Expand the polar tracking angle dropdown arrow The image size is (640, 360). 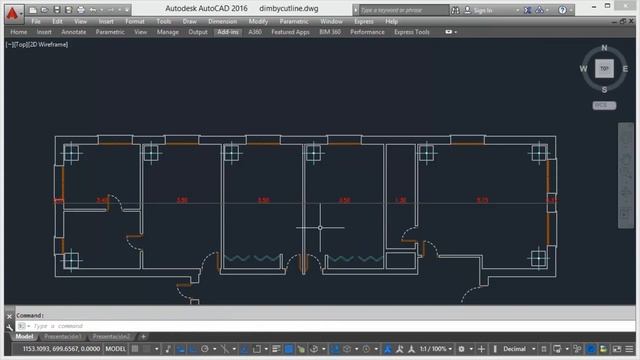pyautogui.click(x=214, y=349)
